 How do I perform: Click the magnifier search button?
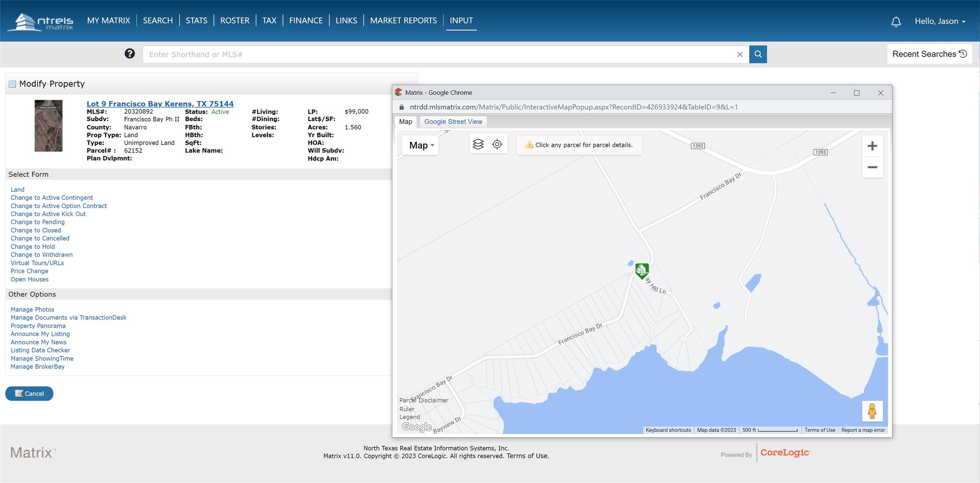(x=758, y=54)
